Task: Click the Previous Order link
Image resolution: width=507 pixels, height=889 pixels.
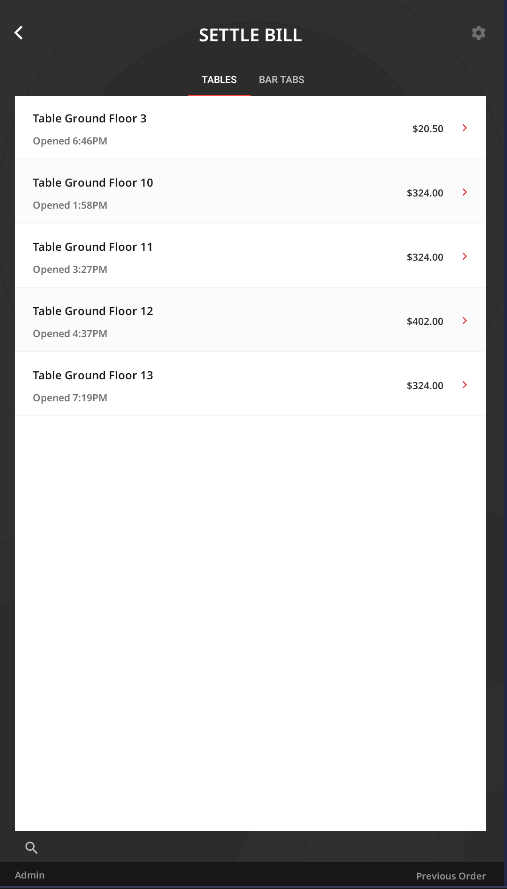Action: click(x=451, y=876)
